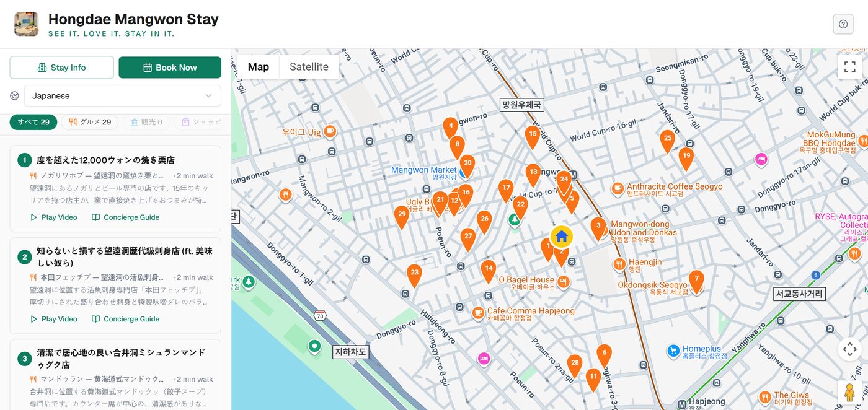Select map pin number 15
Screen dimensions: 868x410
(532, 137)
